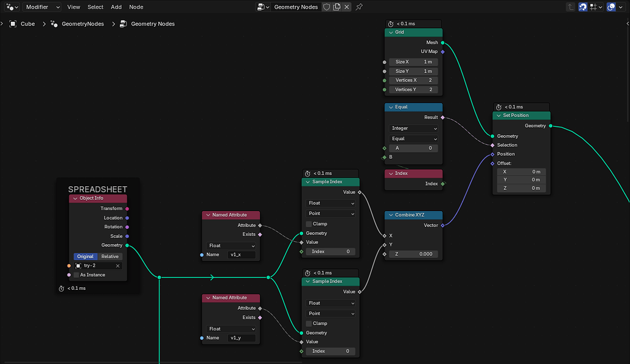Viewport: 630px width, 364px height.
Task: Click the timing clock icon above Set Position
Action: point(499,107)
